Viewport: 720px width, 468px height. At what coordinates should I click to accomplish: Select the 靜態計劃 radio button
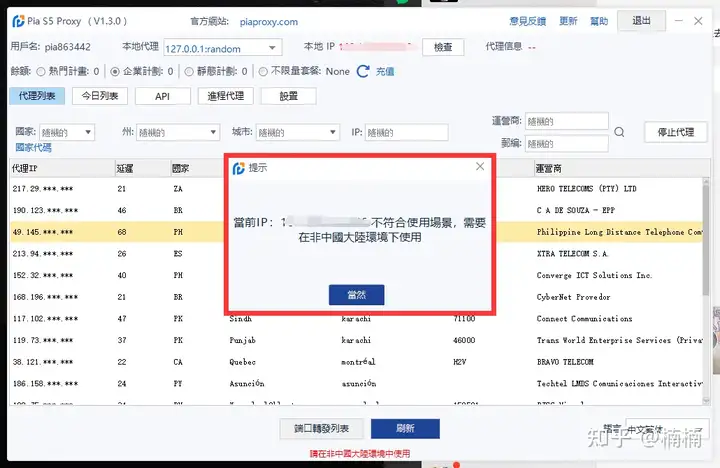pyautogui.click(x=189, y=72)
